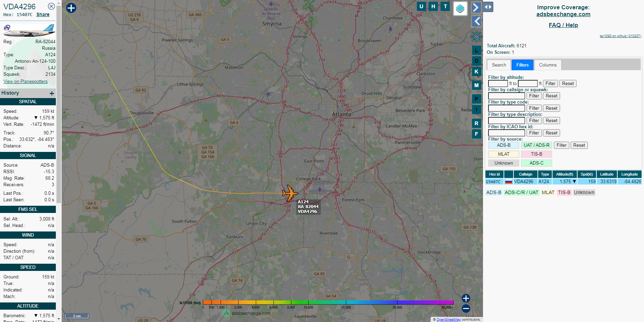
Task: Toggle the U map button
Action: (x=421, y=6)
